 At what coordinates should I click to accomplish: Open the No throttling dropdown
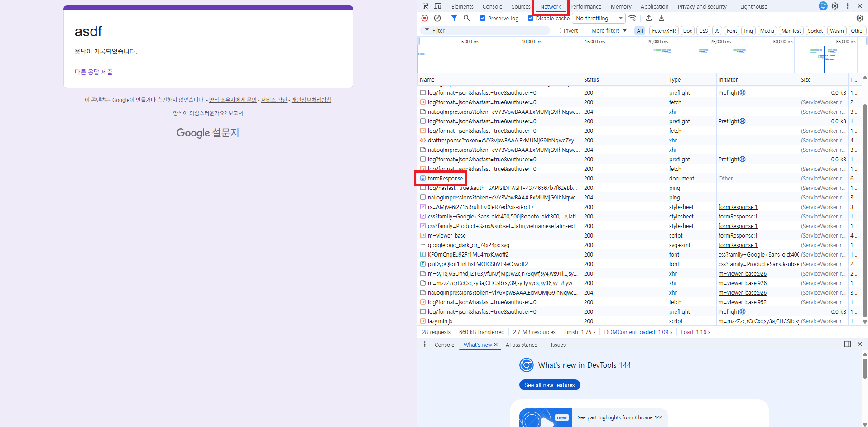point(599,18)
